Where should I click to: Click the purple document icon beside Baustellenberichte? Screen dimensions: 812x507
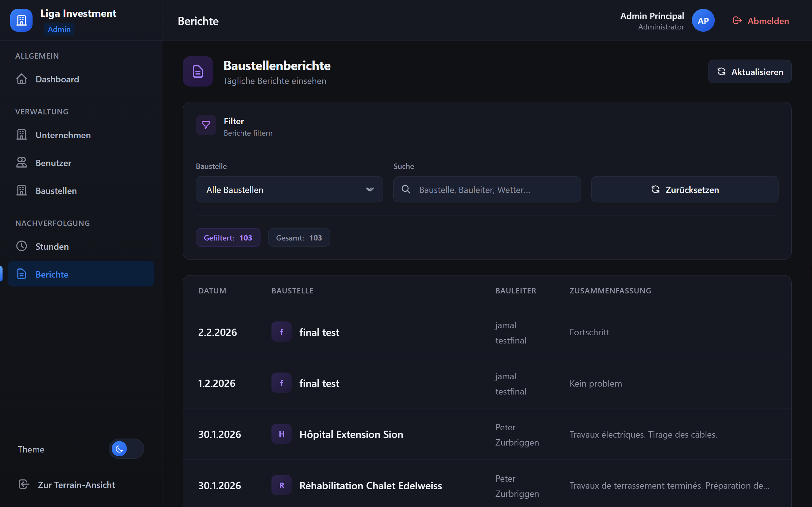click(x=198, y=71)
